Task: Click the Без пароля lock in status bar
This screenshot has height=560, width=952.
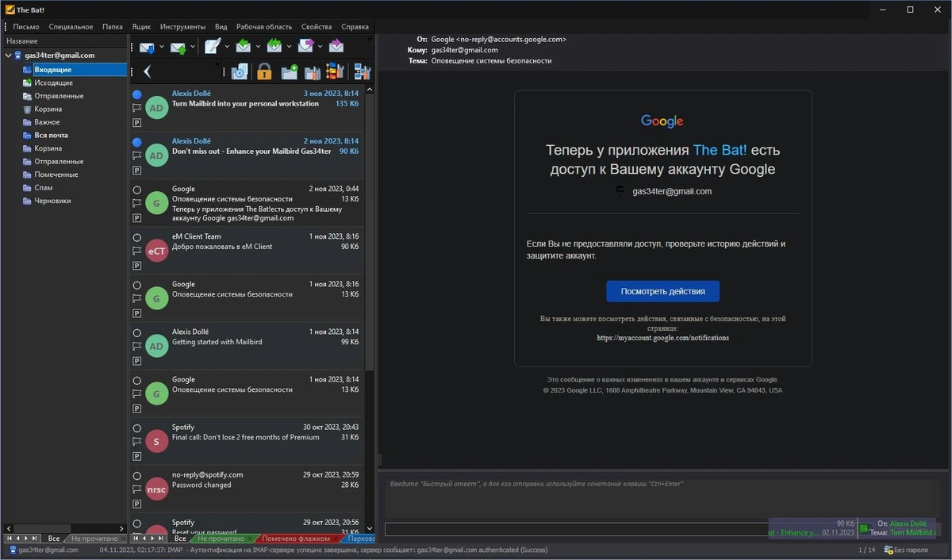Action: [x=889, y=550]
